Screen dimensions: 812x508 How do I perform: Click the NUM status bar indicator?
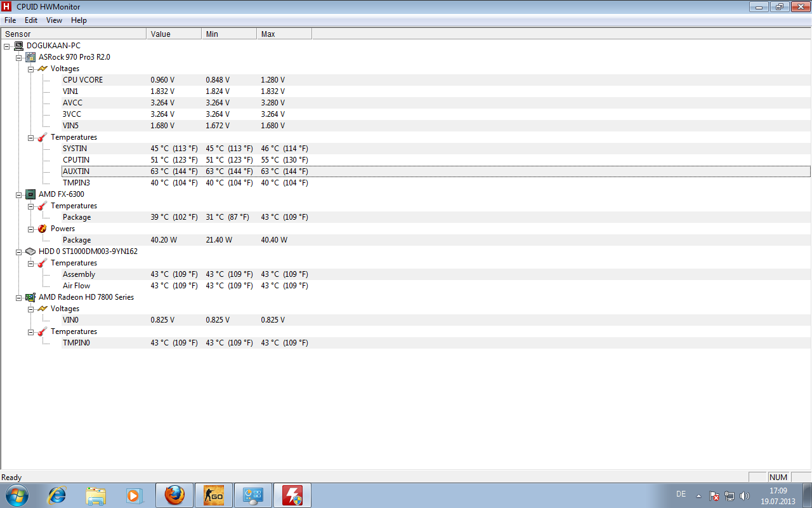pyautogui.click(x=778, y=478)
